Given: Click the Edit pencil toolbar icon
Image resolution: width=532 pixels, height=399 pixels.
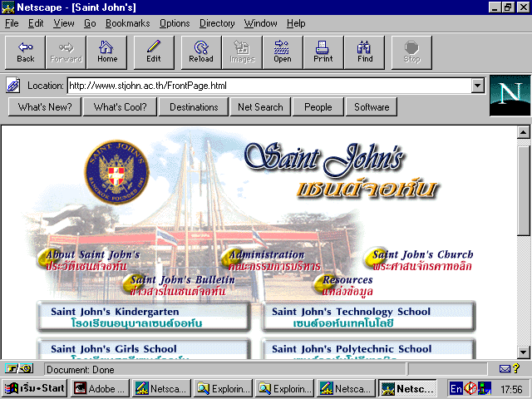Looking at the screenshot, I should pos(154,52).
